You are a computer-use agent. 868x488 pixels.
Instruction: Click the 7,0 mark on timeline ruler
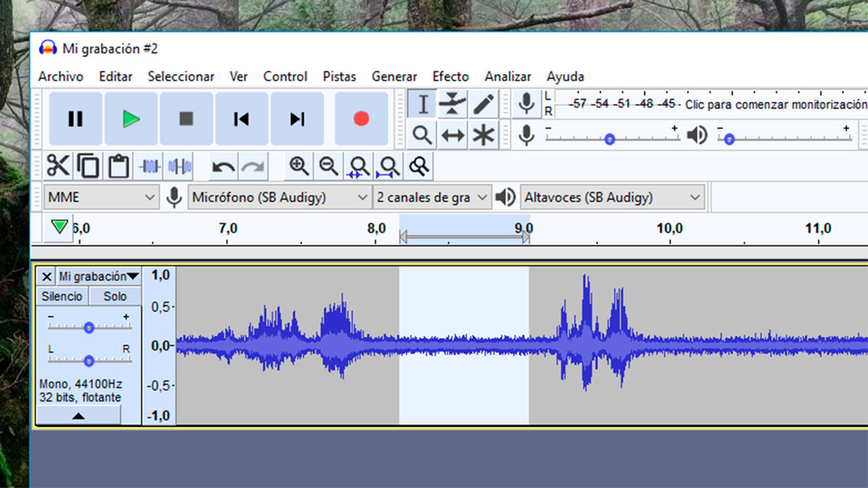coord(228,228)
